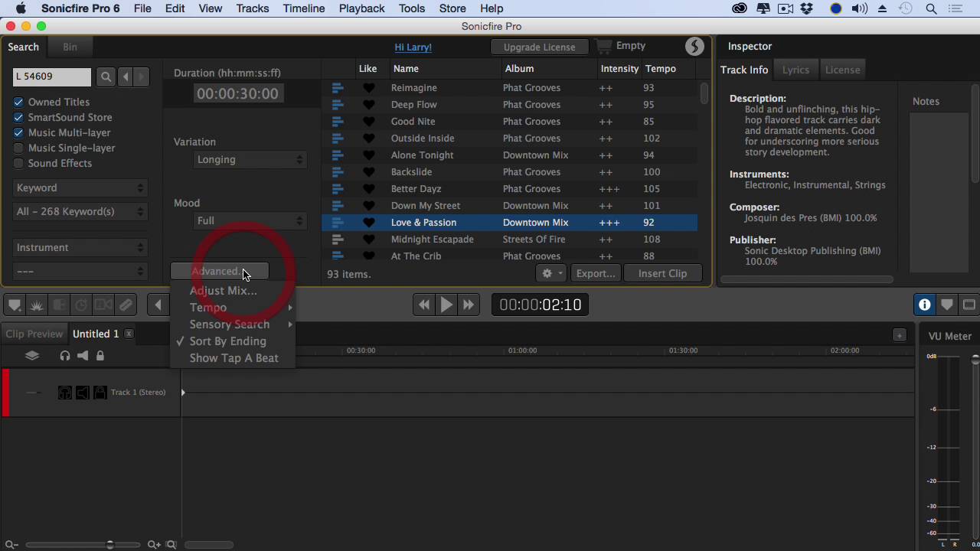
Task: Click the Insert Clip button
Action: [x=662, y=273]
